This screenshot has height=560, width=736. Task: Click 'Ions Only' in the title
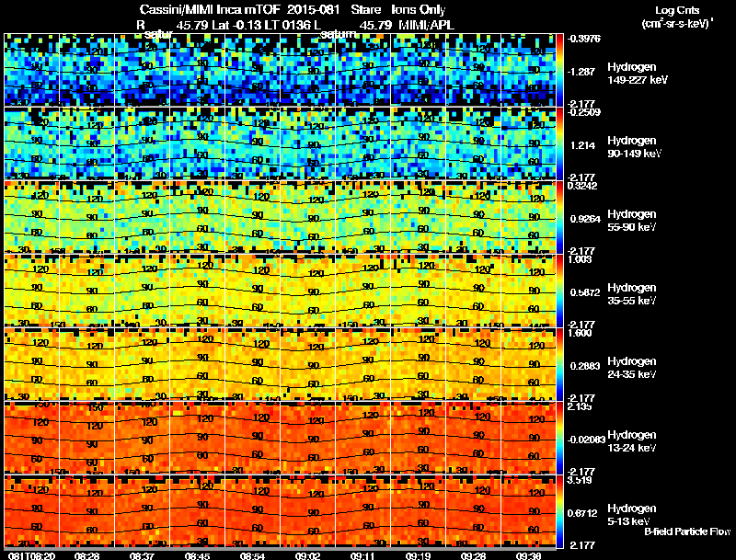pos(419,10)
